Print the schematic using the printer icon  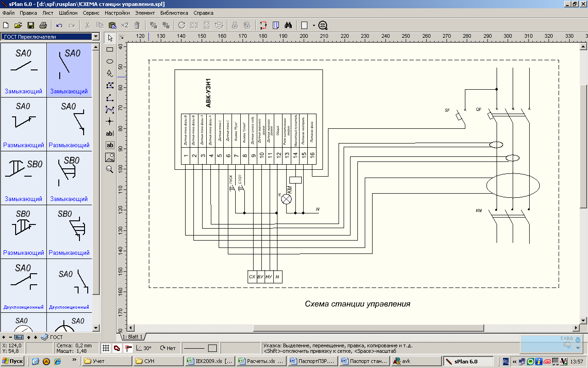(43, 25)
